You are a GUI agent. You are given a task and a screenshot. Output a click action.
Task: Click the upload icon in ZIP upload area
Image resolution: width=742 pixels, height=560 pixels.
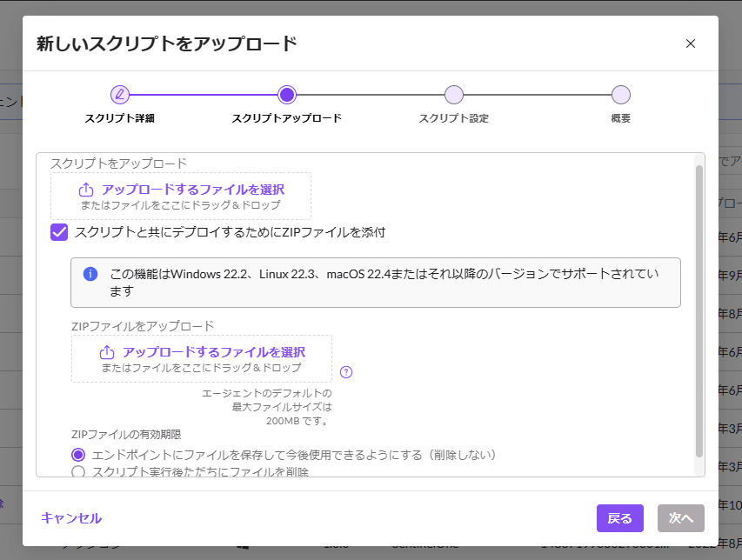click(x=107, y=352)
